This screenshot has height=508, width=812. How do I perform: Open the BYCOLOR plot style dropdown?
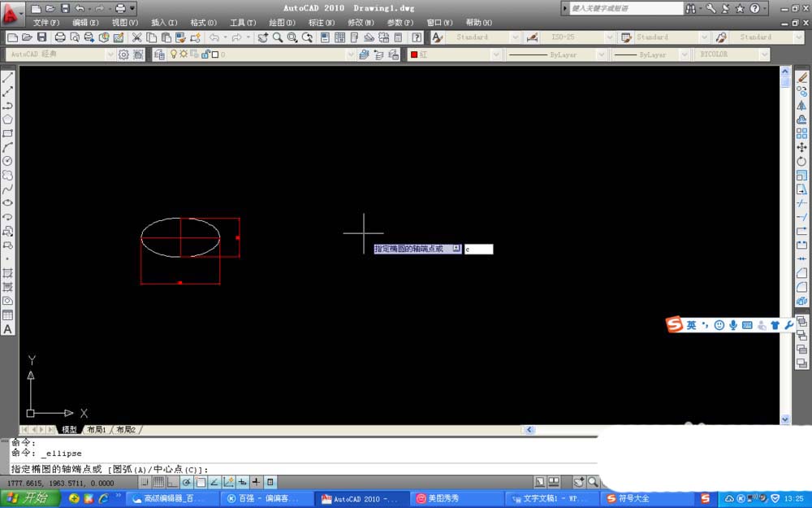764,54
